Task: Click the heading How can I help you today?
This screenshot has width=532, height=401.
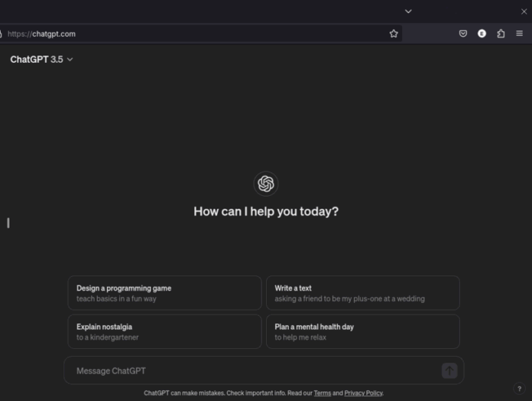Action: [266, 211]
